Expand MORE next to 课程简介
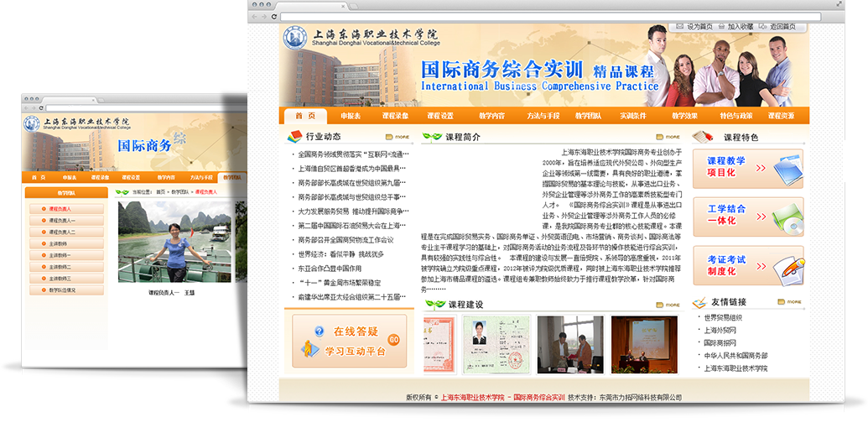 point(668,137)
